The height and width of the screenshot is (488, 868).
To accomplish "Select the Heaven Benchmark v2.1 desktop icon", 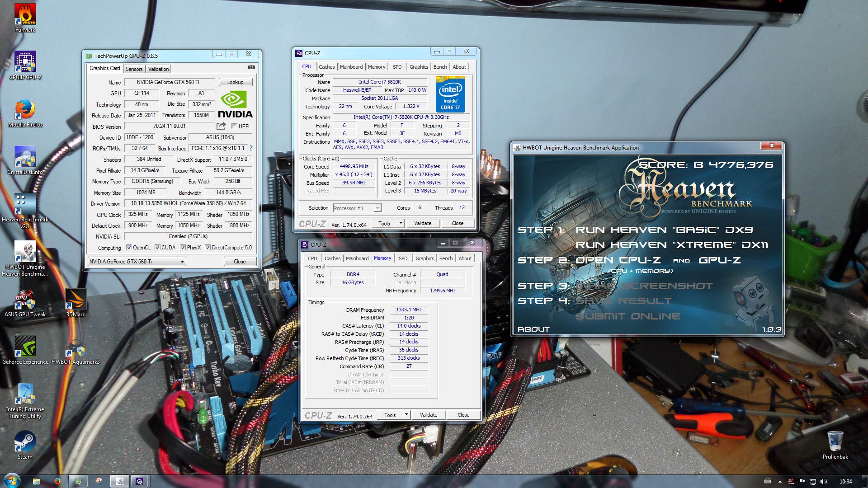I will (25, 211).
